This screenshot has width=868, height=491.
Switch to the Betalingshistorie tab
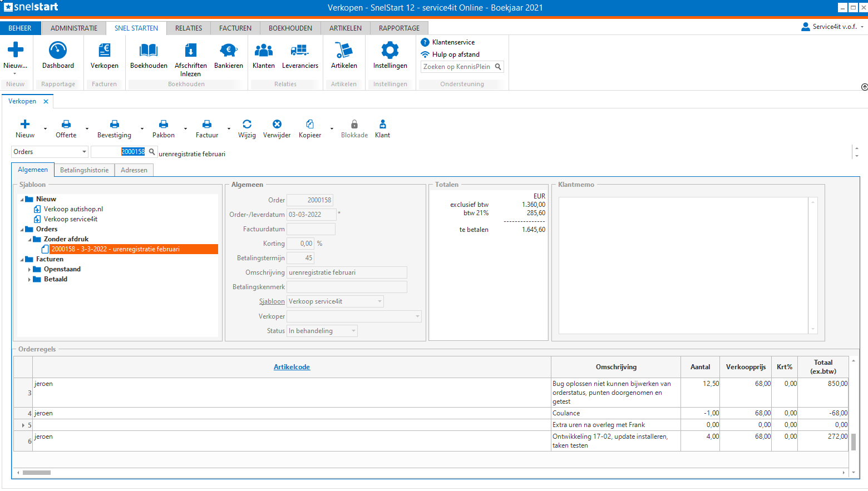click(84, 170)
